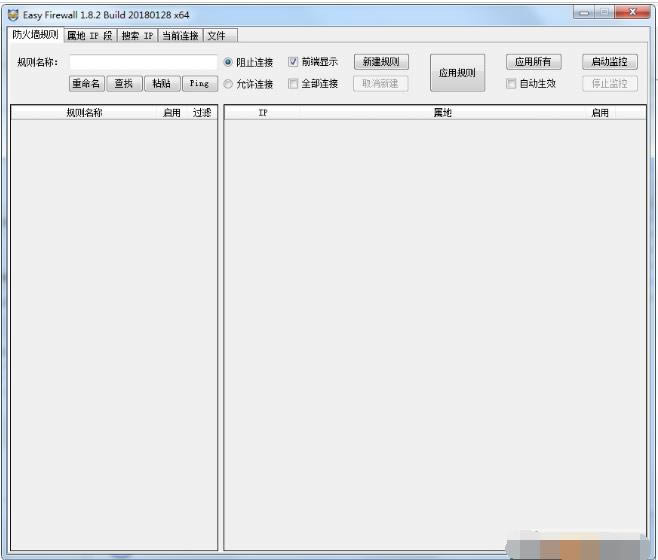
Task: Open the 搜索 IP tab
Action: tap(137, 36)
